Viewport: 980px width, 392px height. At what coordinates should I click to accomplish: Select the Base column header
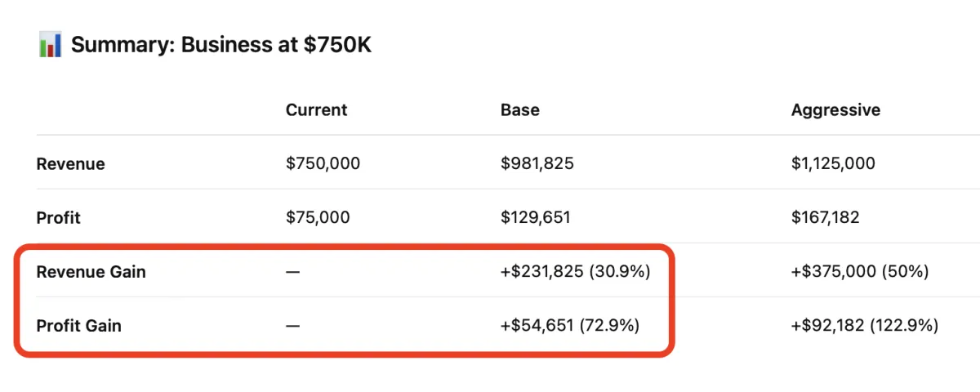(519, 109)
